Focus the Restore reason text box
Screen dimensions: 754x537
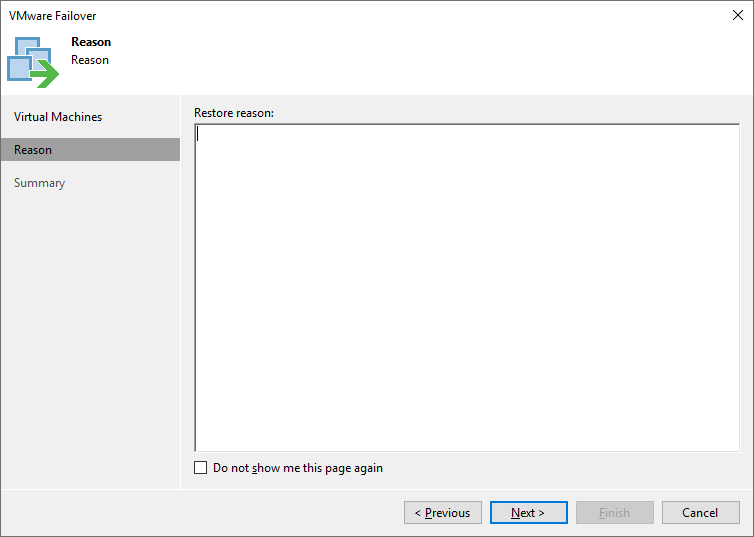pos(467,288)
